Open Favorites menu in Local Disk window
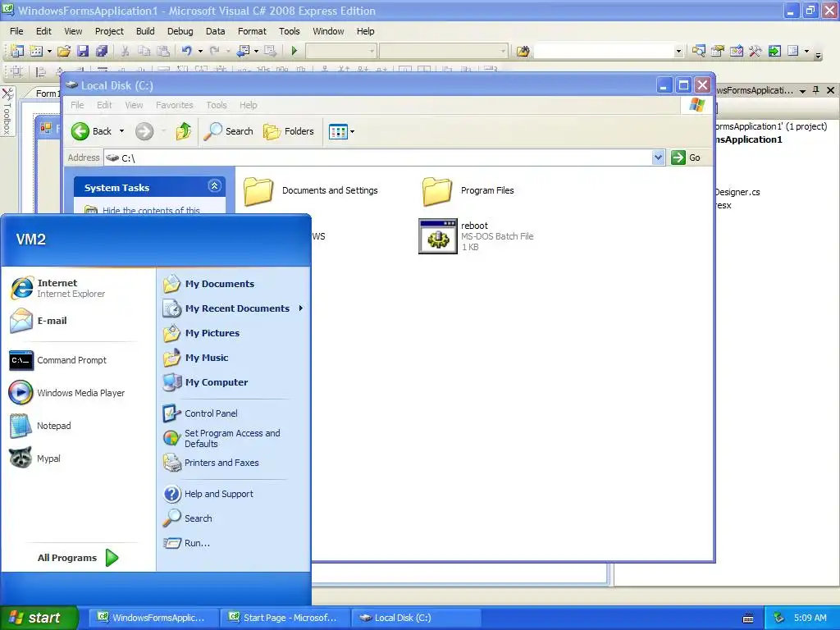 (175, 105)
